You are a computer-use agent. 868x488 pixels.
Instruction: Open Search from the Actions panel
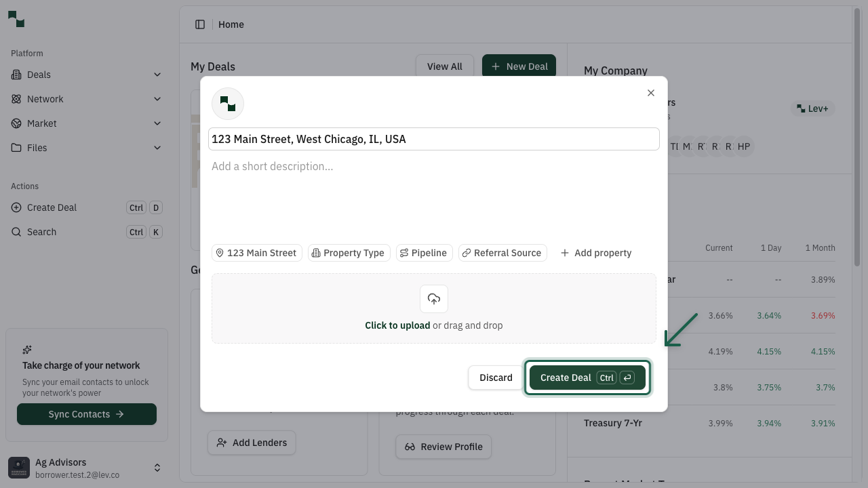click(x=42, y=232)
